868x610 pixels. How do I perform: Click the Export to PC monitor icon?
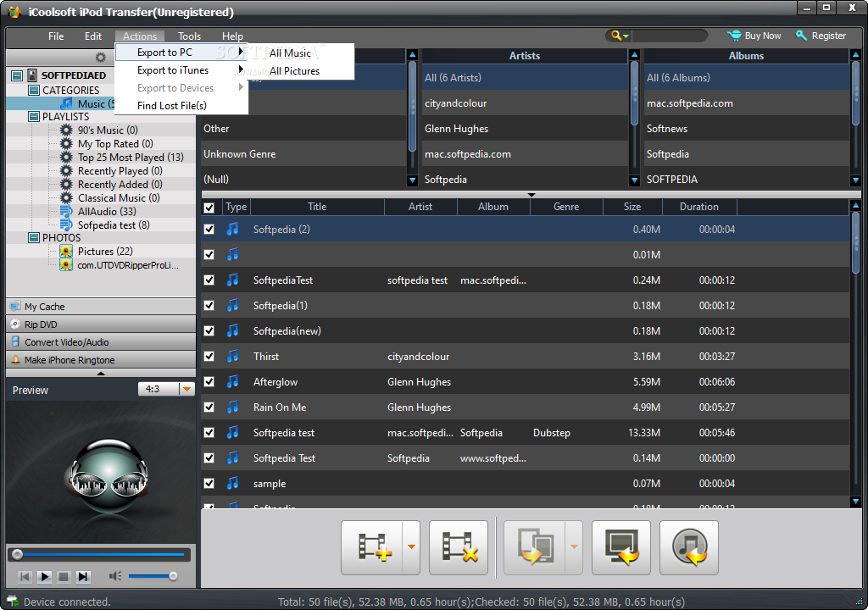(621, 547)
